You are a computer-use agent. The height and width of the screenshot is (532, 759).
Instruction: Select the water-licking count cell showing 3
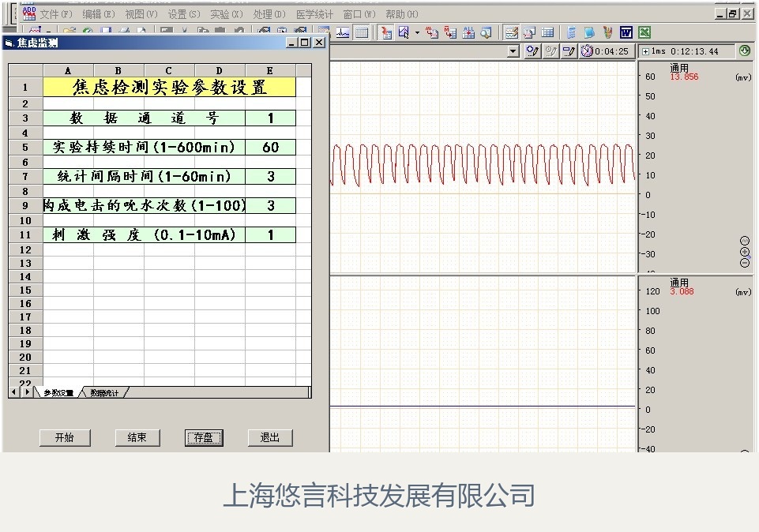271,205
